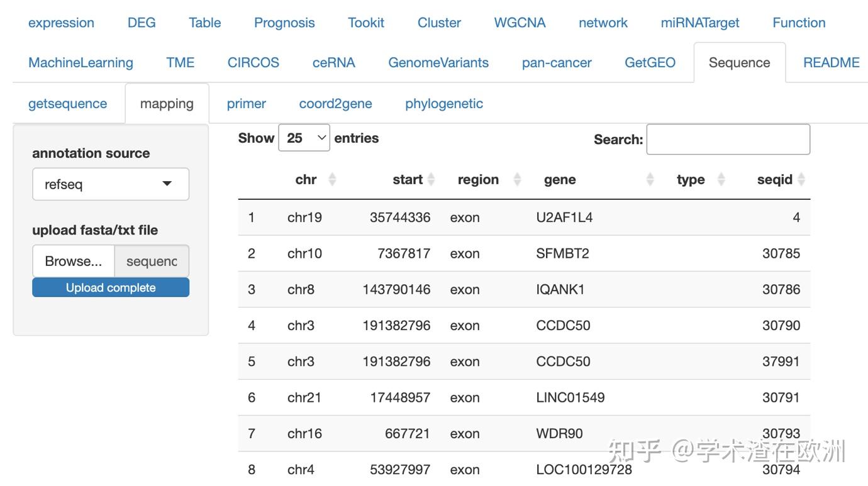The height and width of the screenshot is (486, 868).
Task: Navigate to the WGCNA section
Action: [520, 23]
